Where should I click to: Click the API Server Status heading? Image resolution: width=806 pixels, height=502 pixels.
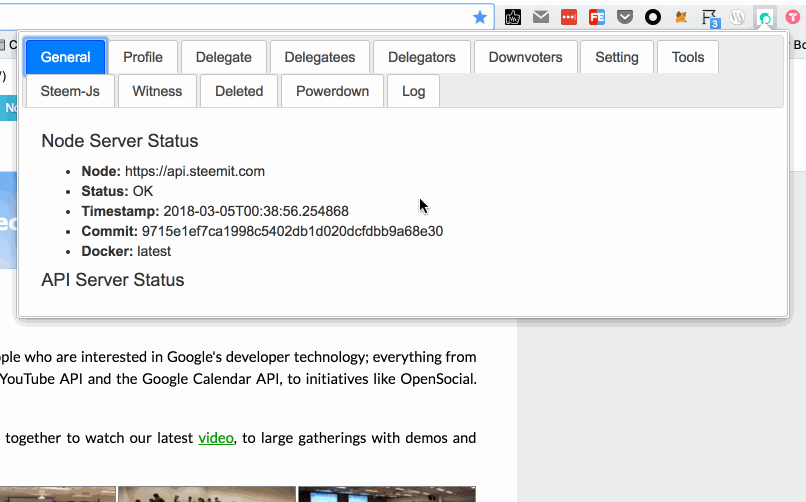tap(113, 280)
